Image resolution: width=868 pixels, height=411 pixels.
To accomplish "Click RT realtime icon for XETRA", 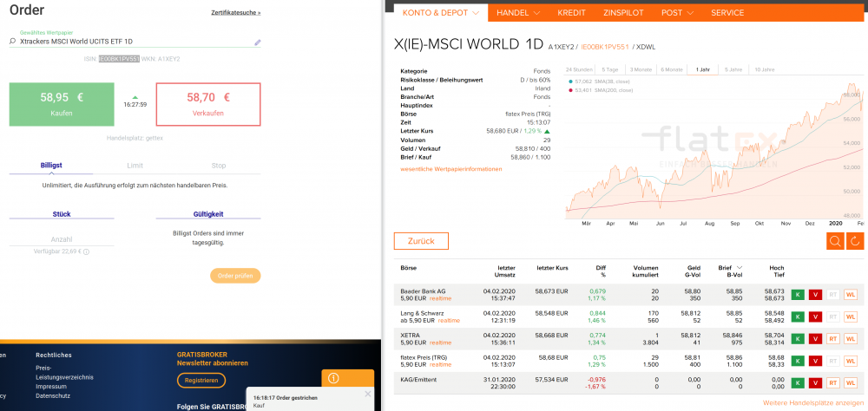I will pyautogui.click(x=832, y=339).
